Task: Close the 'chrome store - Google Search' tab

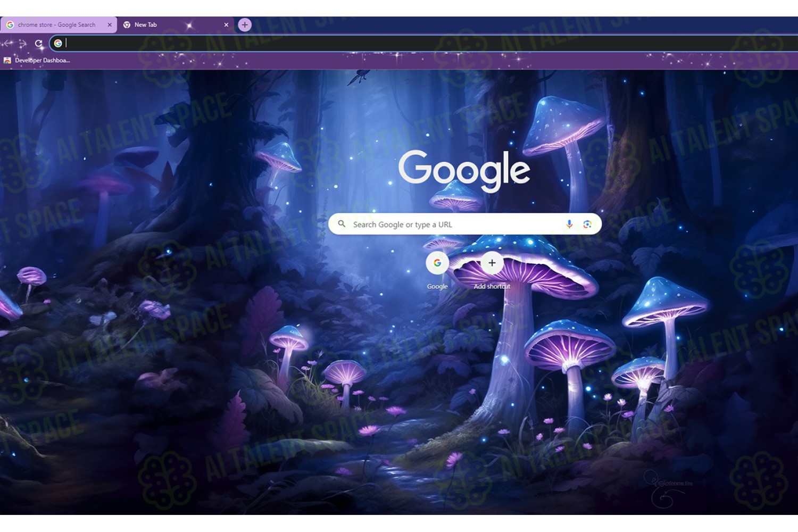Action: click(110, 24)
